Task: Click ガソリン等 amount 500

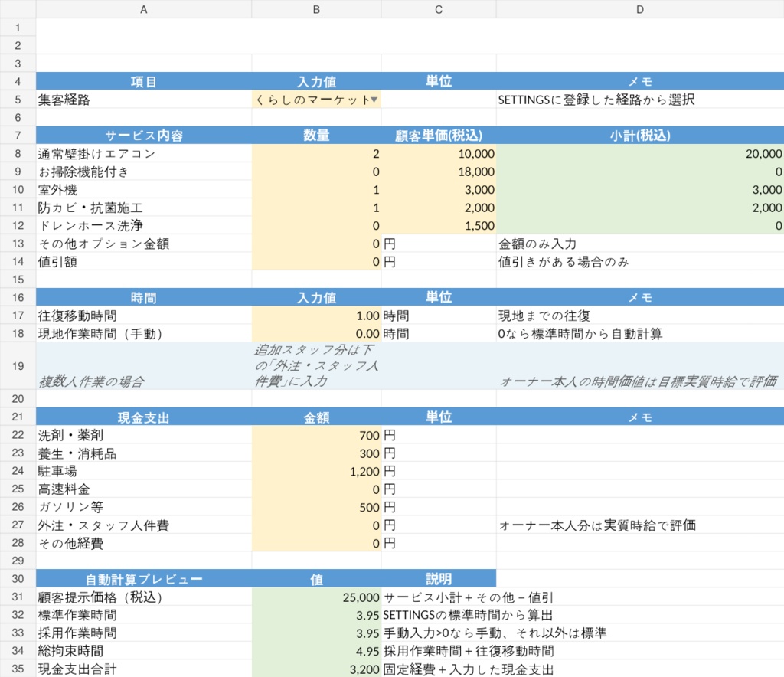Action: (x=316, y=507)
